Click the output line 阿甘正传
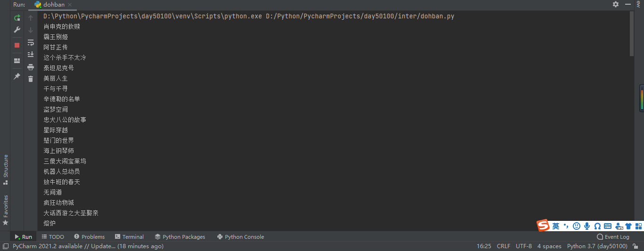 click(56, 47)
